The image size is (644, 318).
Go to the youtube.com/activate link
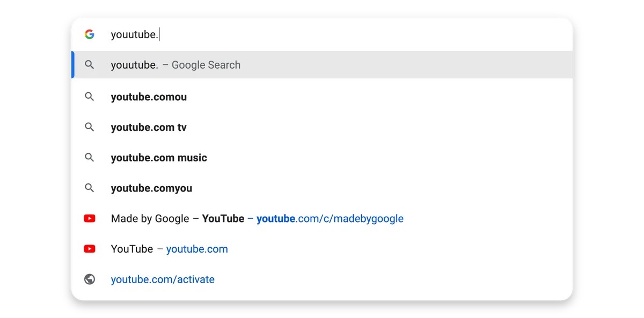(x=163, y=279)
